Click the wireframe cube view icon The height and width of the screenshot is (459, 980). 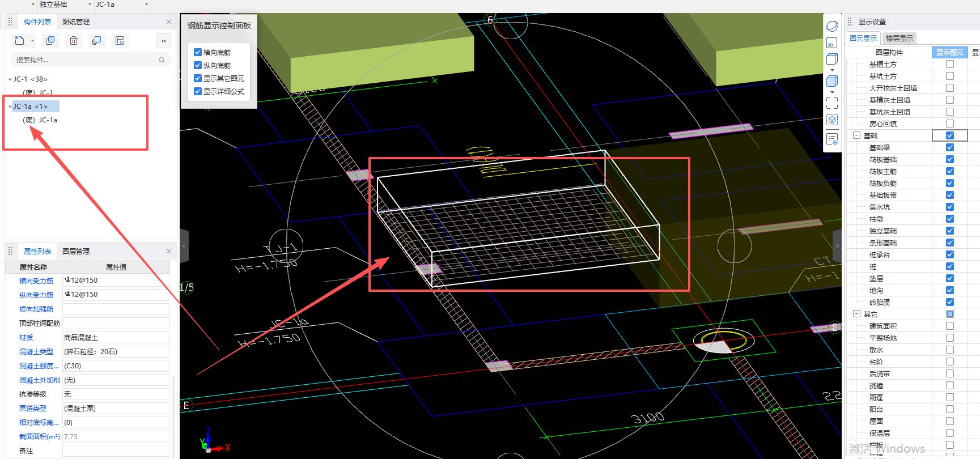(x=831, y=59)
